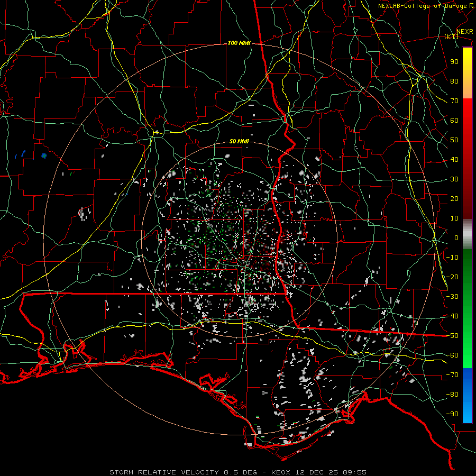
Task: Select the positive 60 value on velocity scale
Action: pyautogui.click(x=454, y=121)
